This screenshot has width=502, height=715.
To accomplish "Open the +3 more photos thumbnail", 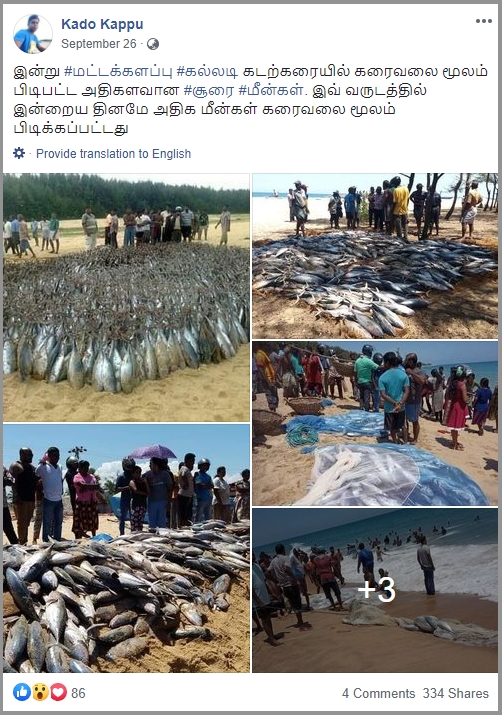I will point(375,590).
